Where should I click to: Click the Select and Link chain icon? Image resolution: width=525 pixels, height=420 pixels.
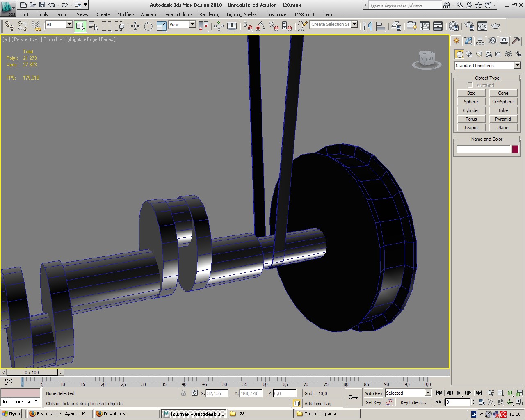pos(9,26)
